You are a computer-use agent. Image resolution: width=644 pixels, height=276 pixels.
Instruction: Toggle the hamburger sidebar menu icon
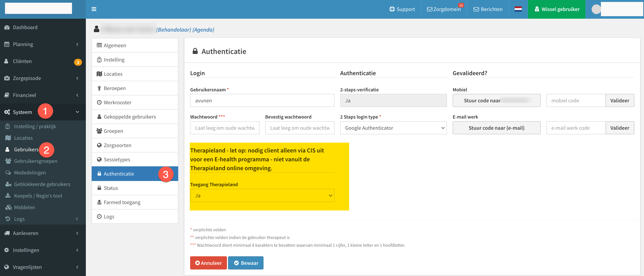[x=94, y=9]
